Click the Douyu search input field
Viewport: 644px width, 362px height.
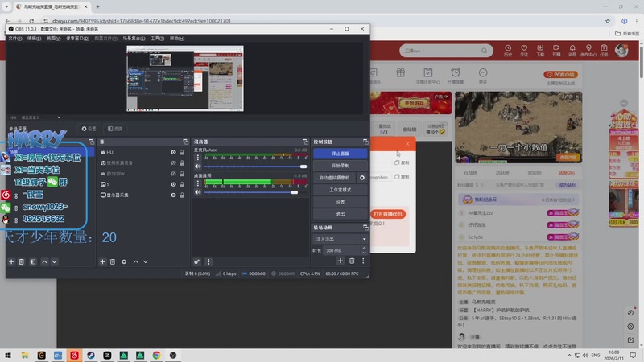tap(440, 51)
